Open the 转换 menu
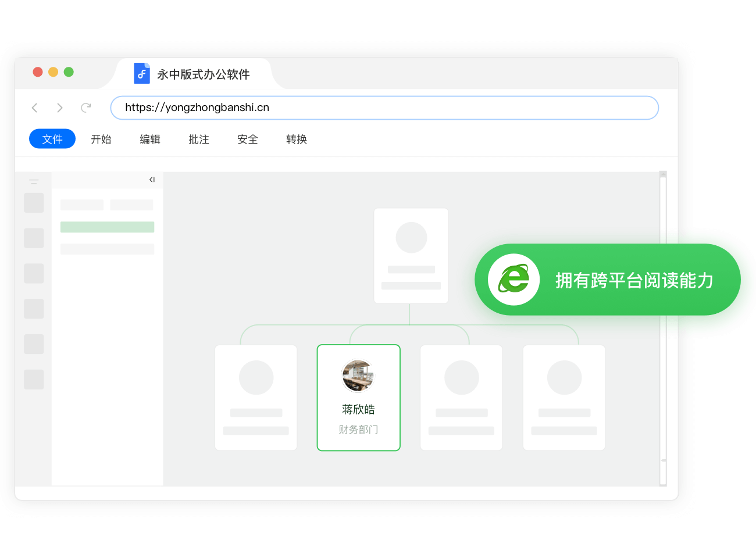 297,139
